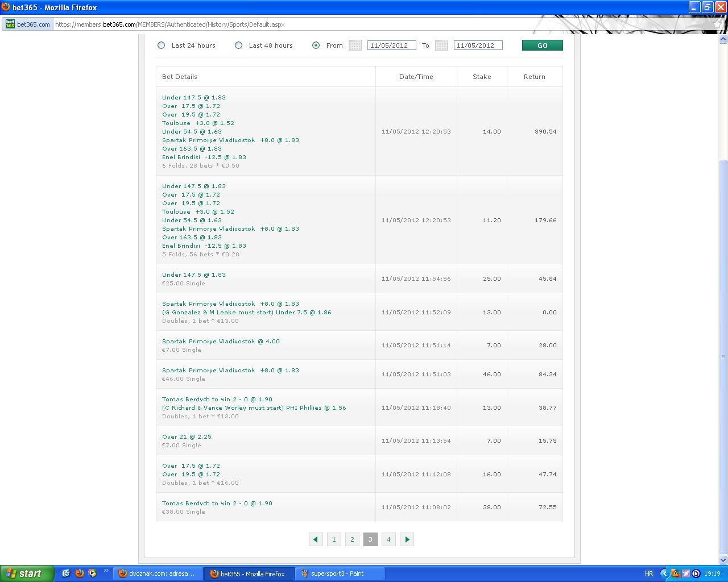The height and width of the screenshot is (582, 728).
Task: Switch to dvoznak.com taskbar window
Action: (x=158, y=573)
